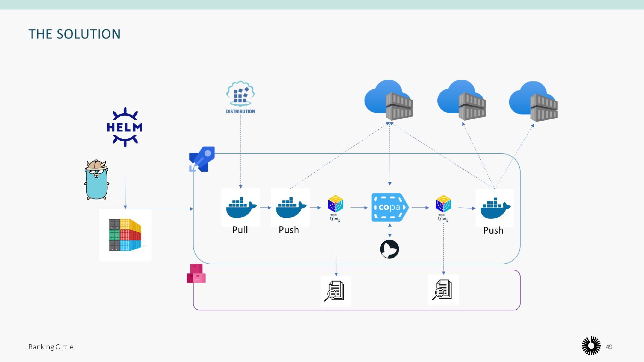Click the rightmost Docker Push whale
This screenshot has height=362, width=644.
click(494, 208)
